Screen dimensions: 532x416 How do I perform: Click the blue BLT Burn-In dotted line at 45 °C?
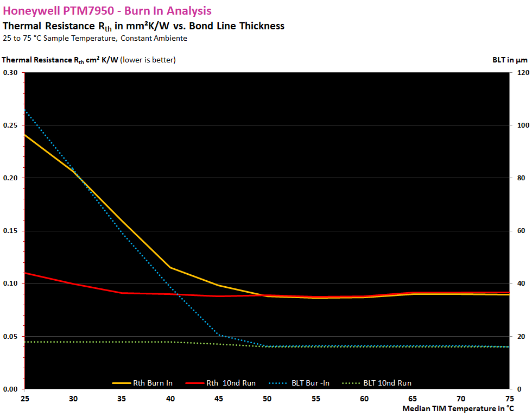tap(218, 335)
